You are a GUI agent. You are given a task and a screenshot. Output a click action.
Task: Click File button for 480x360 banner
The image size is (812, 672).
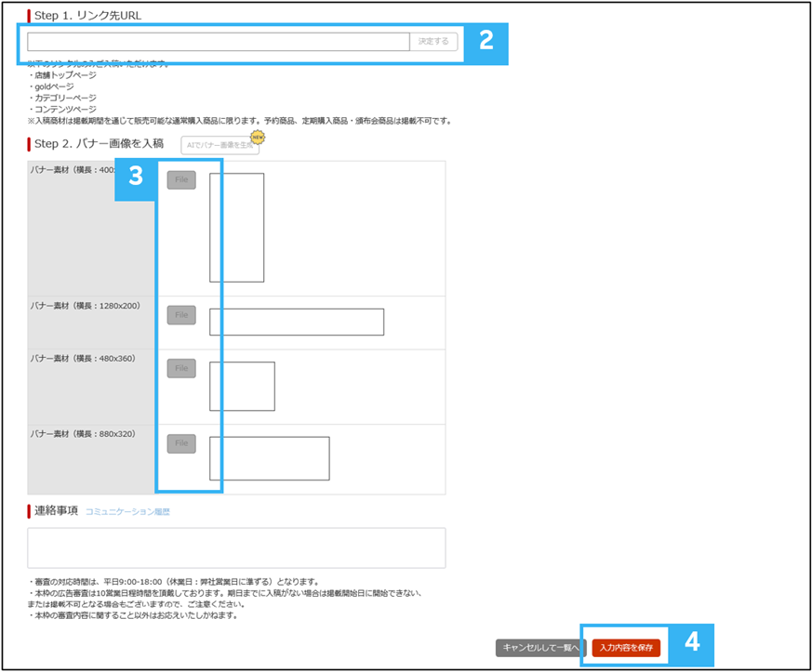[x=181, y=368]
